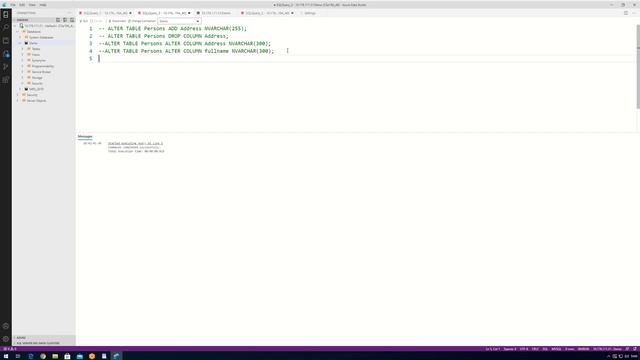Image resolution: width=640 pixels, height=360 pixels.
Task: Select the Messages results tab
Action: point(85,136)
